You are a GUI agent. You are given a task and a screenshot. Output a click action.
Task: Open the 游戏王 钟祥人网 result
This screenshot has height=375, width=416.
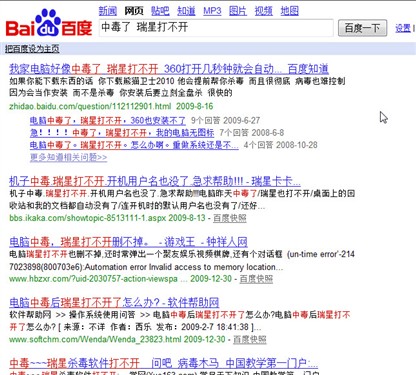128,242
